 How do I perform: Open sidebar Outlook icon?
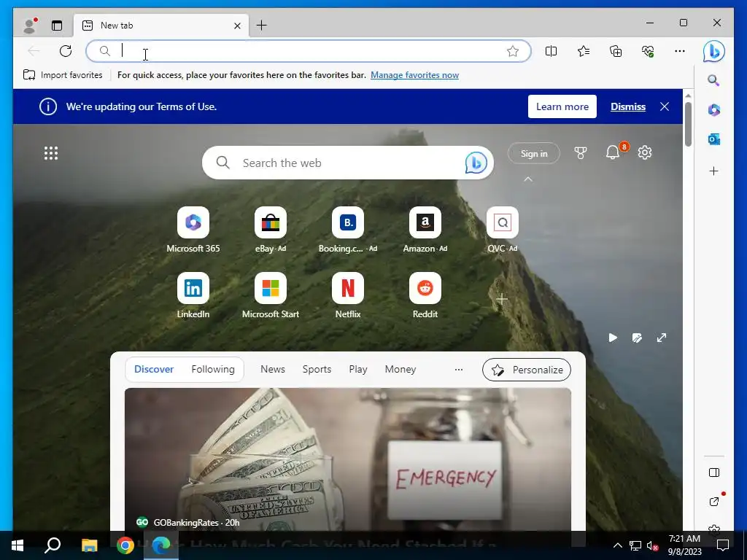713,139
